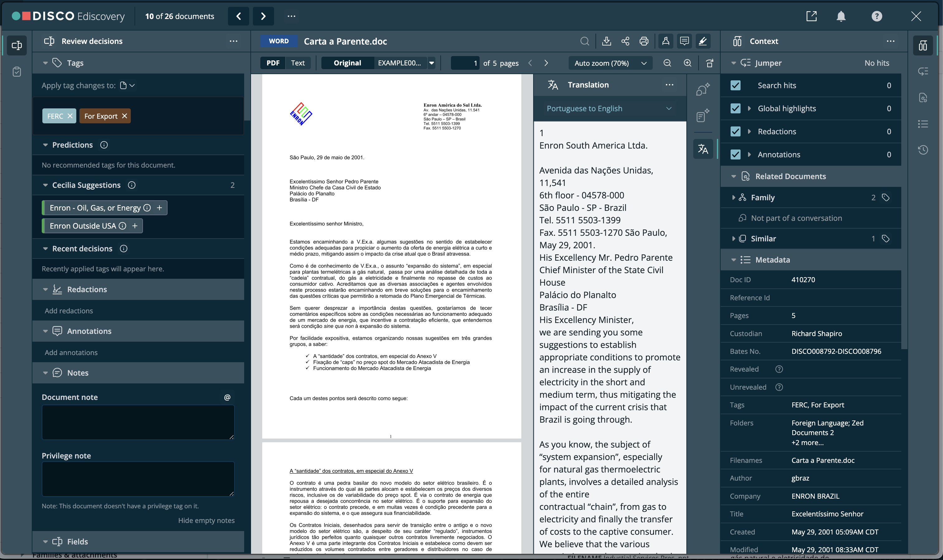Image resolution: width=943 pixels, height=560 pixels.
Task: Collapse the Predictions section
Action: coord(45,145)
